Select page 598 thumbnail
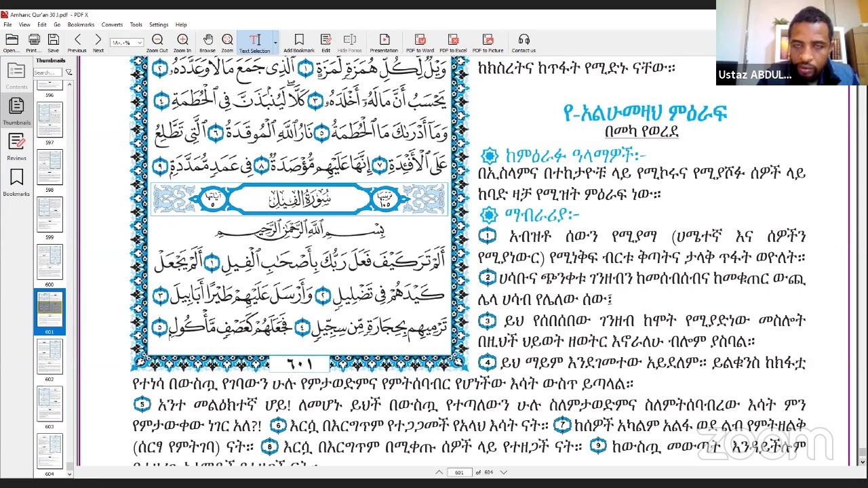The image size is (868, 488). coord(50,167)
